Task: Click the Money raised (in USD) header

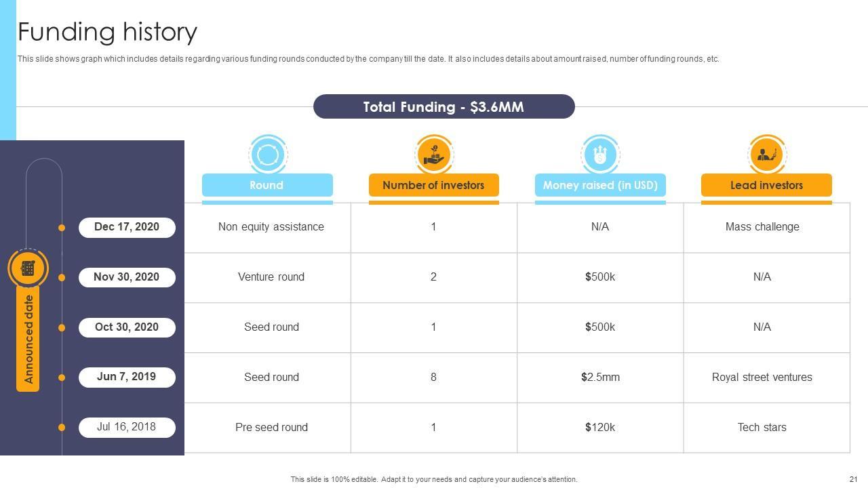Action: point(600,185)
